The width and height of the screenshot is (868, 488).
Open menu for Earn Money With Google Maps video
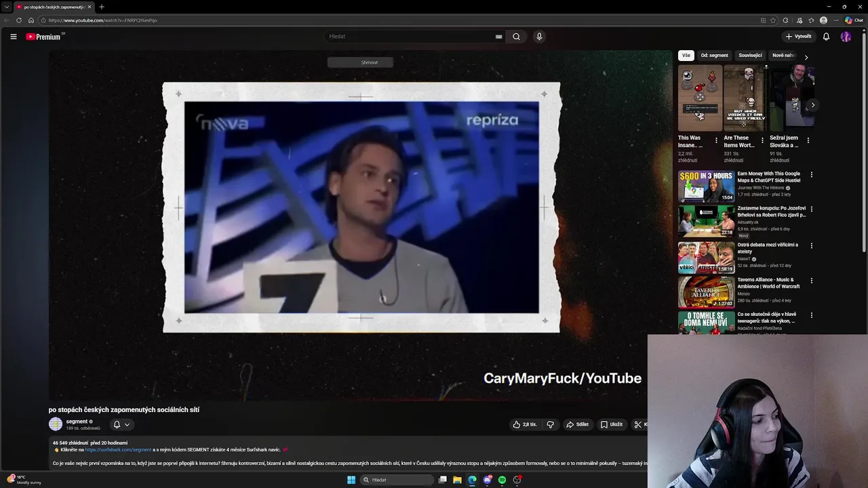click(x=811, y=175)
